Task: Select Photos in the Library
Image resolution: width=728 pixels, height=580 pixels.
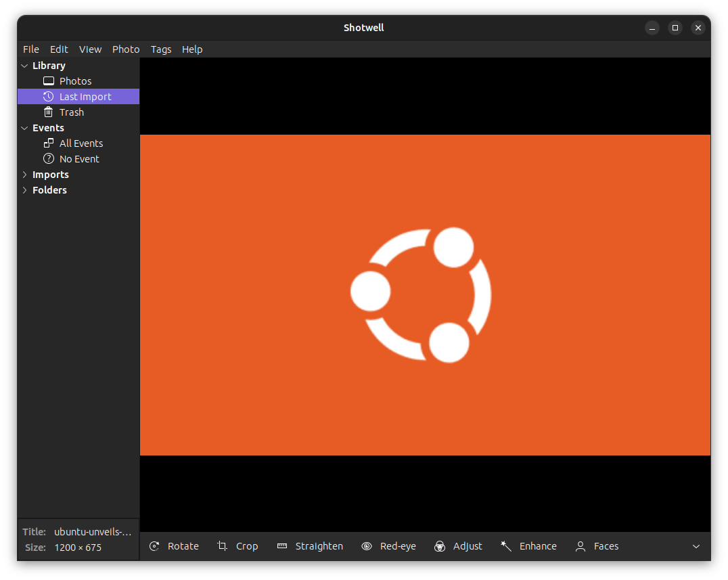Action: pos(75,81)
